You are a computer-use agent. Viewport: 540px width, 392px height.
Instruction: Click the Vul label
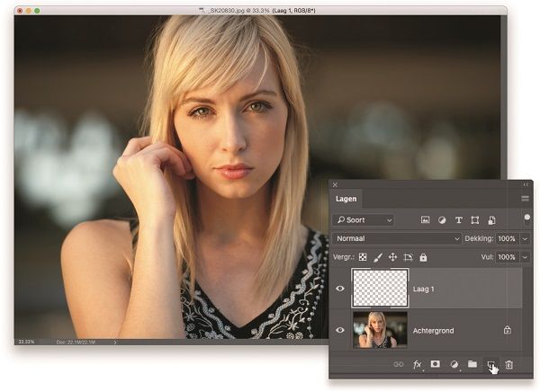tap(487, 257)
